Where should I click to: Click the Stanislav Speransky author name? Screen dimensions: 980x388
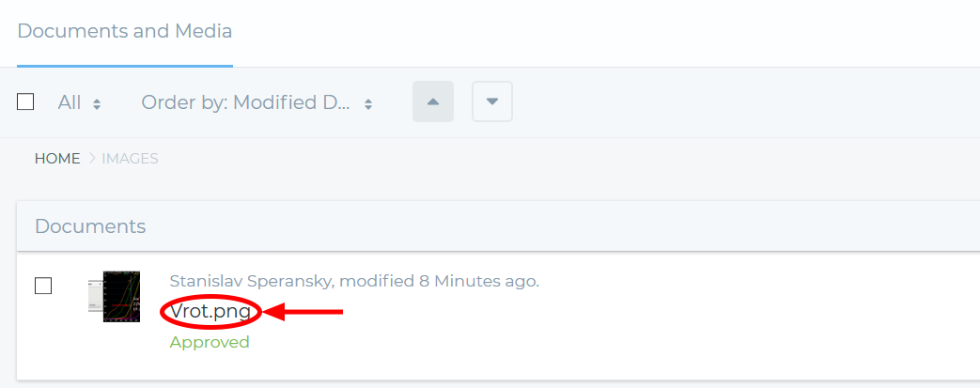(x=250, y=281)
